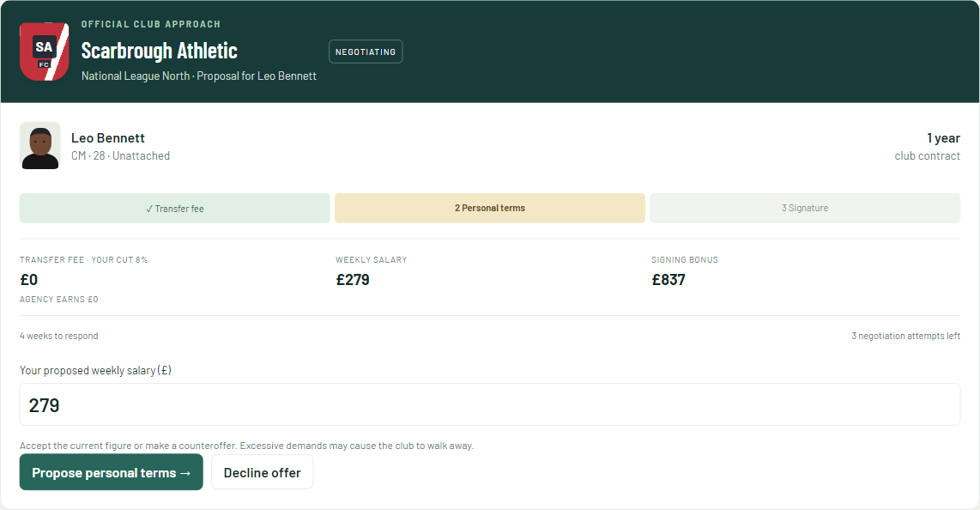Click the £279 weekly salary value
The width and height of the screenshot is (980, 510).
(x=353, y=280)
